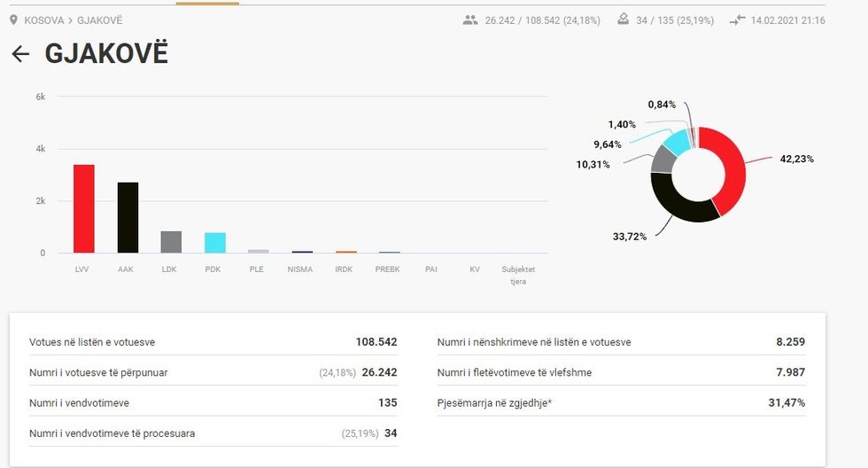Click the PLE label on chart axis

[257, 269]
